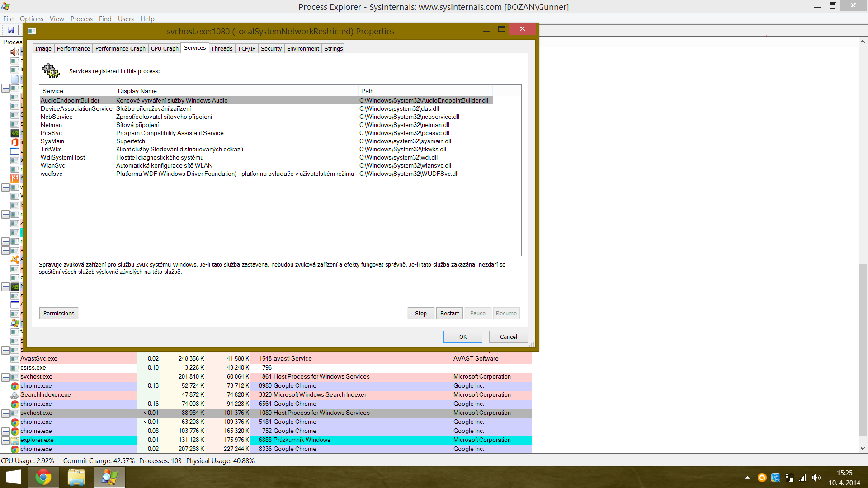Click the AvastSvc.exe process icon
The width and height of the screenshot is (868, 488).
click(14, 359)
